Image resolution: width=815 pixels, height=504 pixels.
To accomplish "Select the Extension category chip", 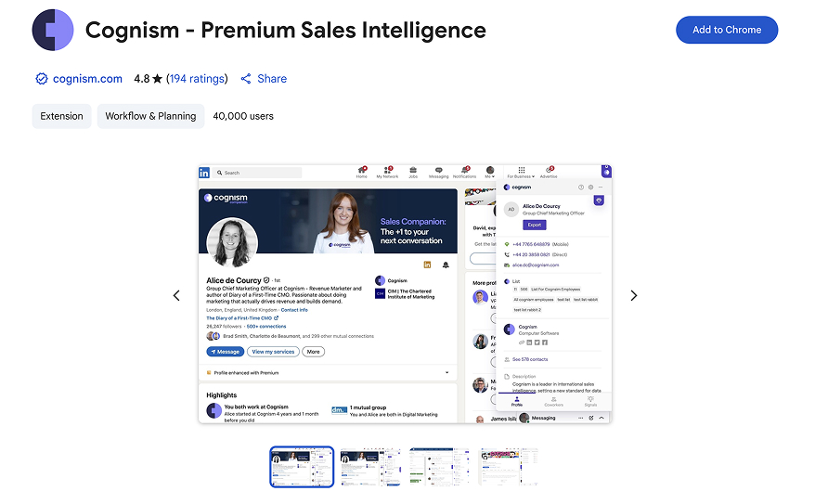I will pos(61,116).
